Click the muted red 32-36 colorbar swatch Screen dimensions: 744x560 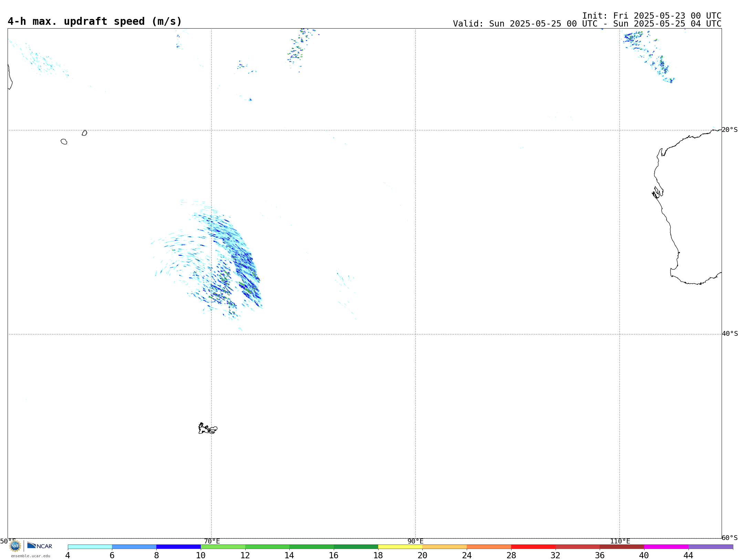tap(578, 547)
